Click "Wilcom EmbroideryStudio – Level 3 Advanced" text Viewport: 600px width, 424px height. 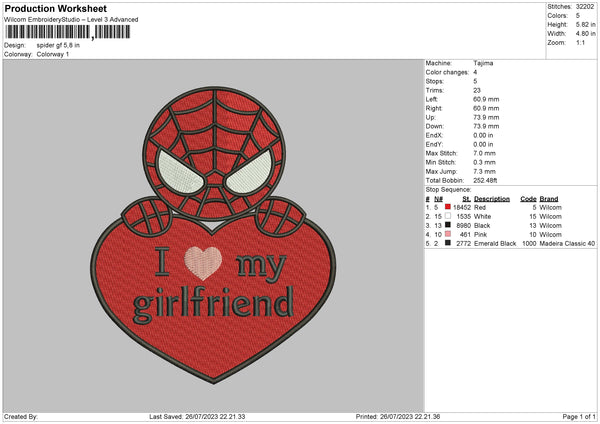point(71,20)
